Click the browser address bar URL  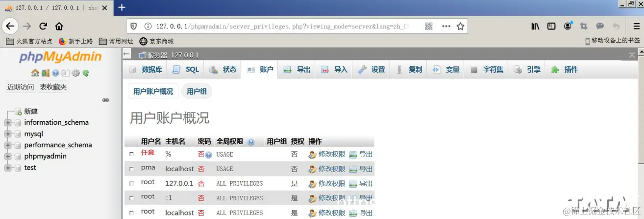pyautogui.click(x=282, y=26)
